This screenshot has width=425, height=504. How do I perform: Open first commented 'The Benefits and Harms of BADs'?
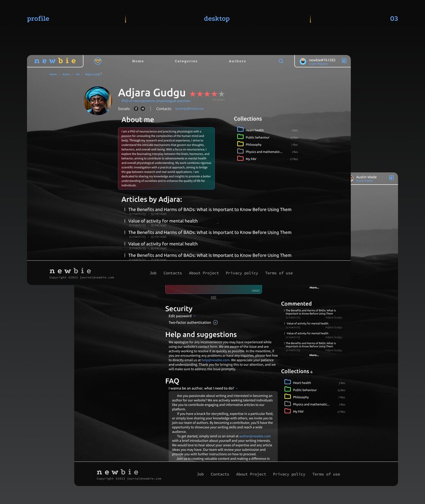pyautogui.click(x=310, y=312)
